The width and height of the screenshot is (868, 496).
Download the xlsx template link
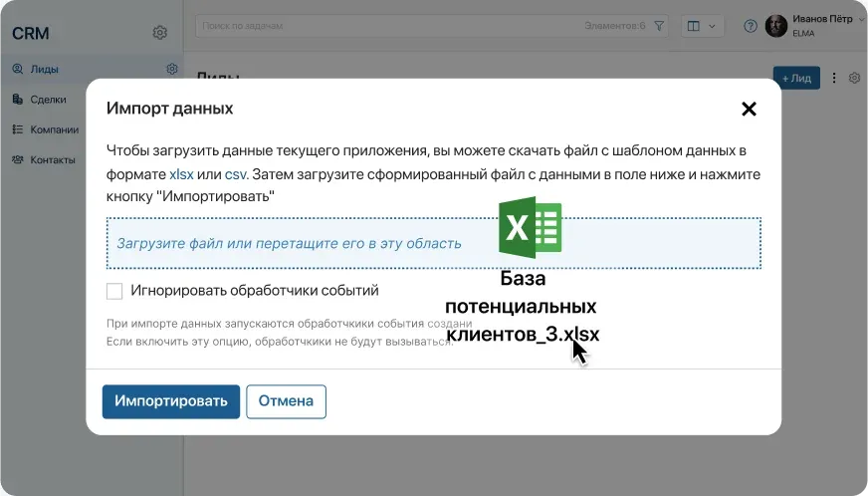click(181, 173)
